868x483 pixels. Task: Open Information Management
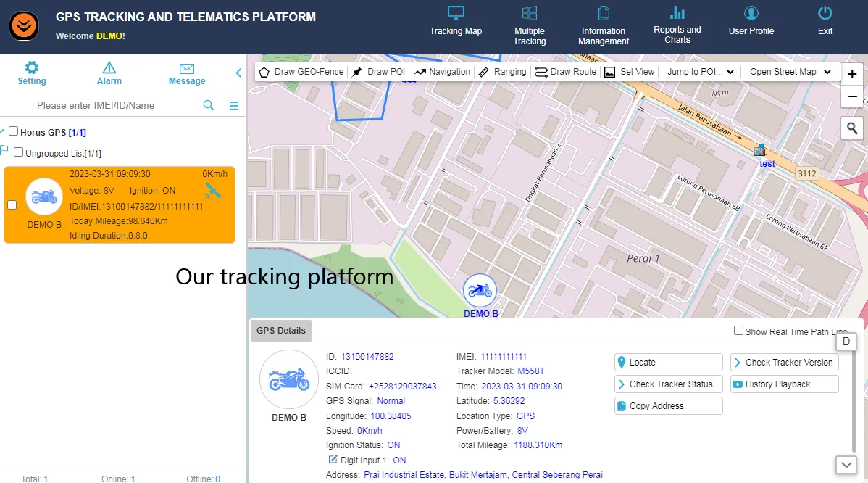604,25
